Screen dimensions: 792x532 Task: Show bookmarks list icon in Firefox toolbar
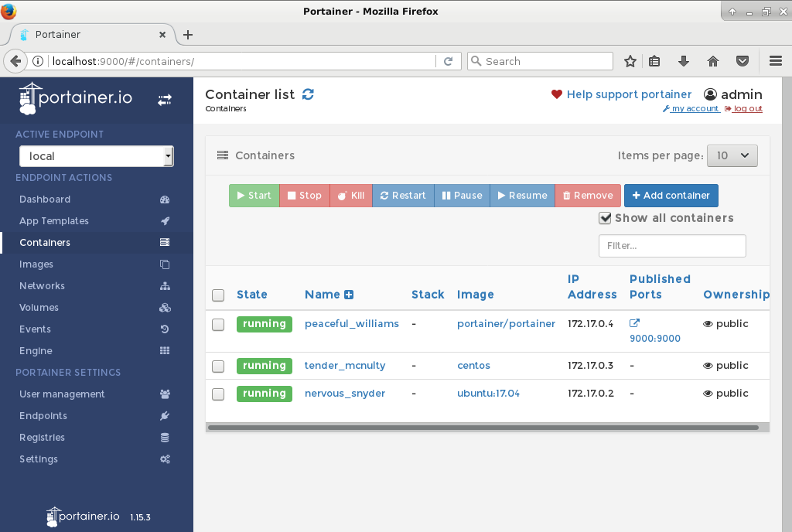coord(654,61)
